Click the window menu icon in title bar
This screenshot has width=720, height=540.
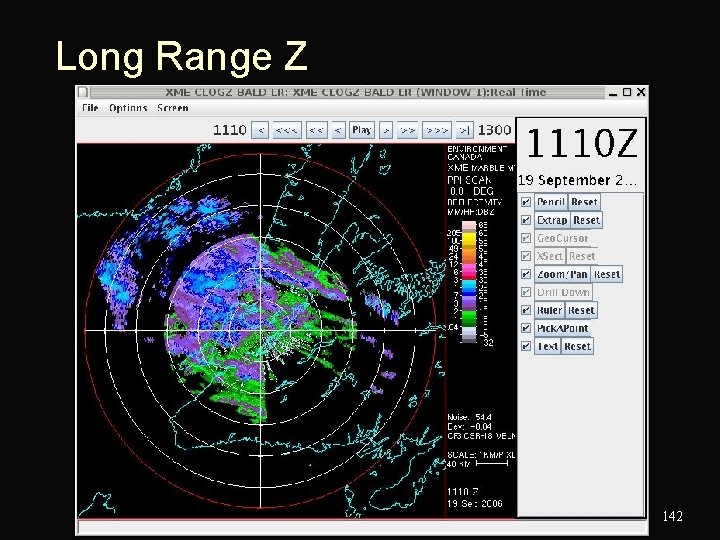[83, 92]
